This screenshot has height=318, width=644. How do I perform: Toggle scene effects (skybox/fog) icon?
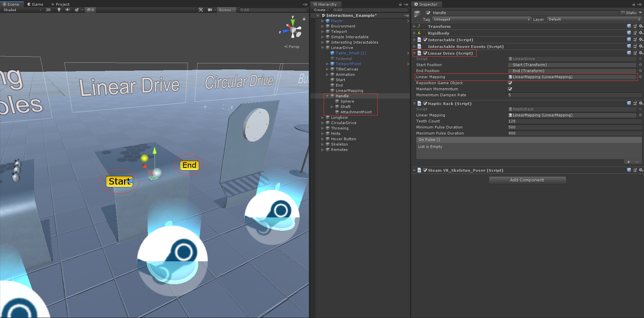pos(77,10)
